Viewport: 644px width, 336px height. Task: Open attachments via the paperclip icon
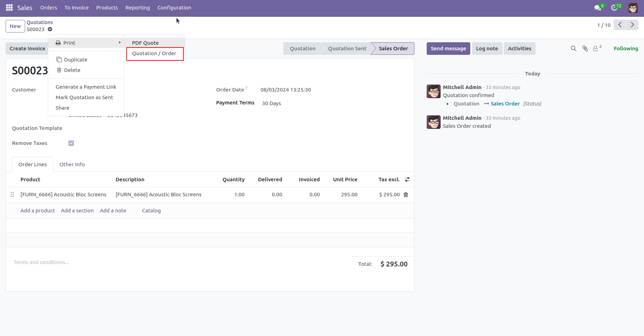point(585,49)
